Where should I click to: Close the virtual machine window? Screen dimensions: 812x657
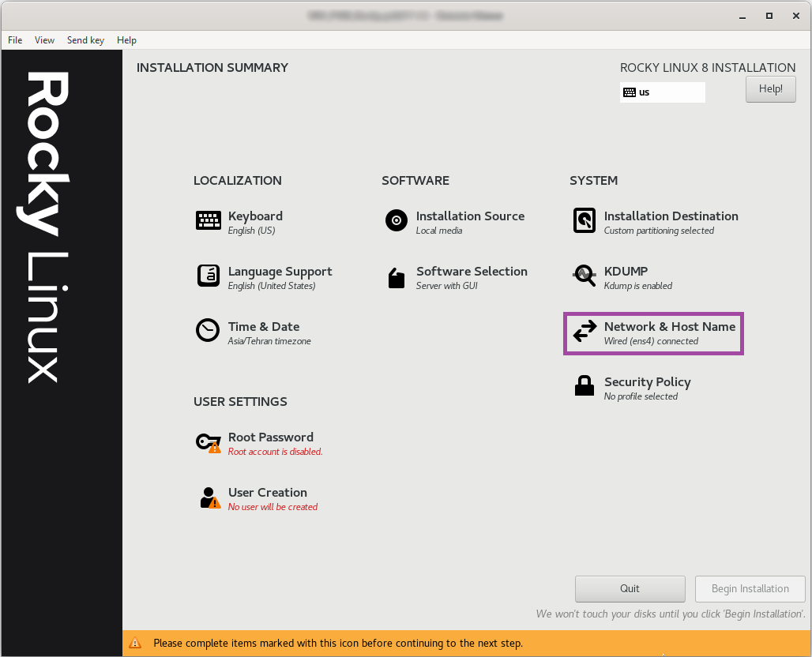point(796,16)
